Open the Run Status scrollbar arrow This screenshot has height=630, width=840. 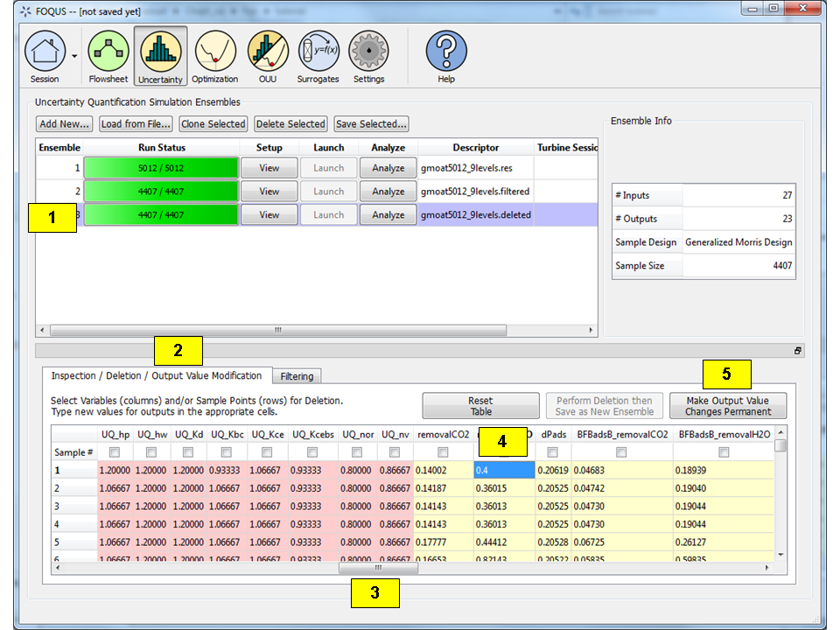(x=40, y=331)
